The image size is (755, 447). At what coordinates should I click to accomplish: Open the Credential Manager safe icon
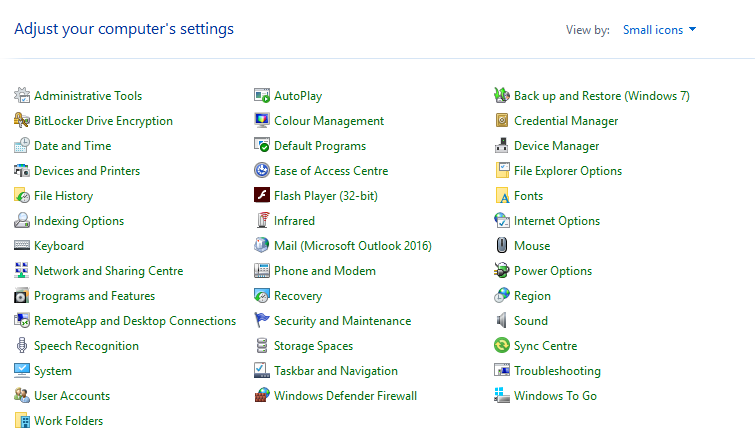tap(502, 120)
